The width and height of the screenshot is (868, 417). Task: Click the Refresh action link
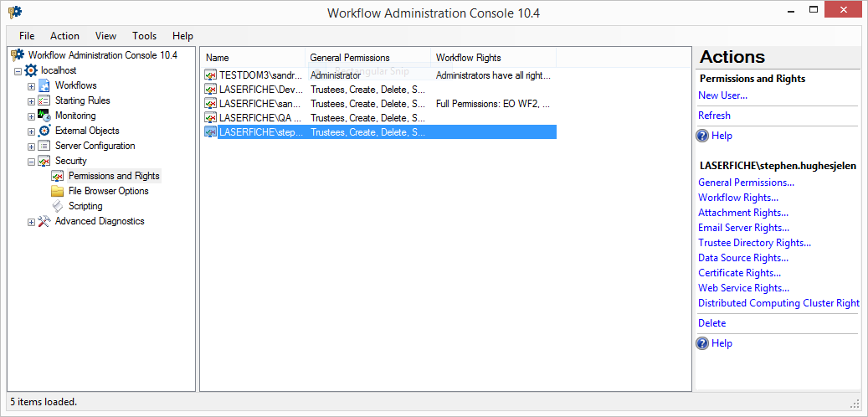(714, 116)
